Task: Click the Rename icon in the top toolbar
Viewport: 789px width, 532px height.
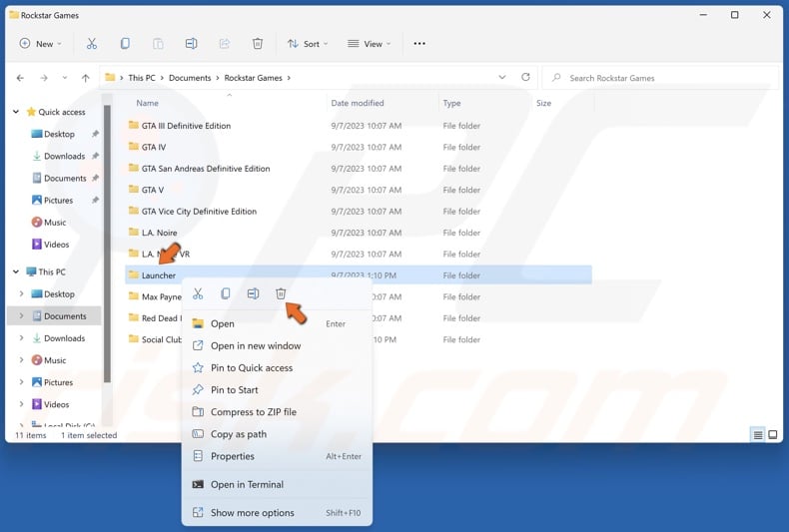Action: (191, 44)
